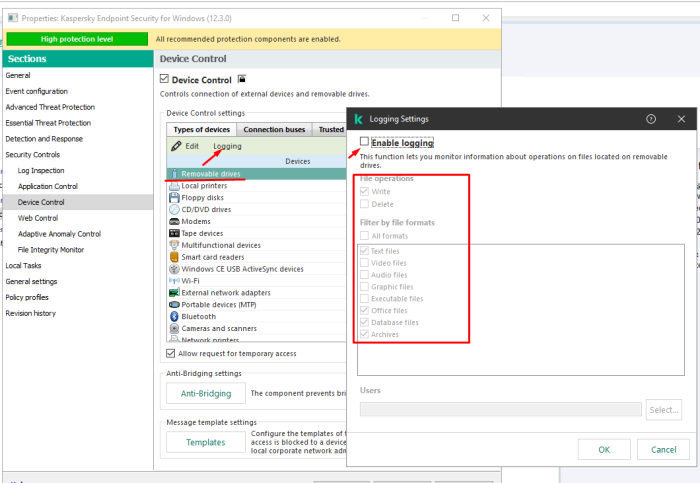Click the Select... users button
Viewport: 700px width, 483px height.
[x=664, y=410]
